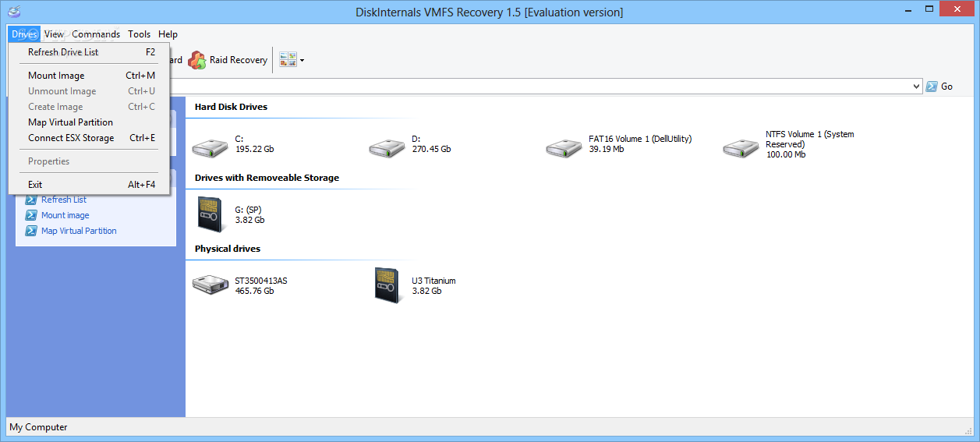The image size is (980, 442).
Task: Click the Mount image sidebar link
Action: point(65,215)
